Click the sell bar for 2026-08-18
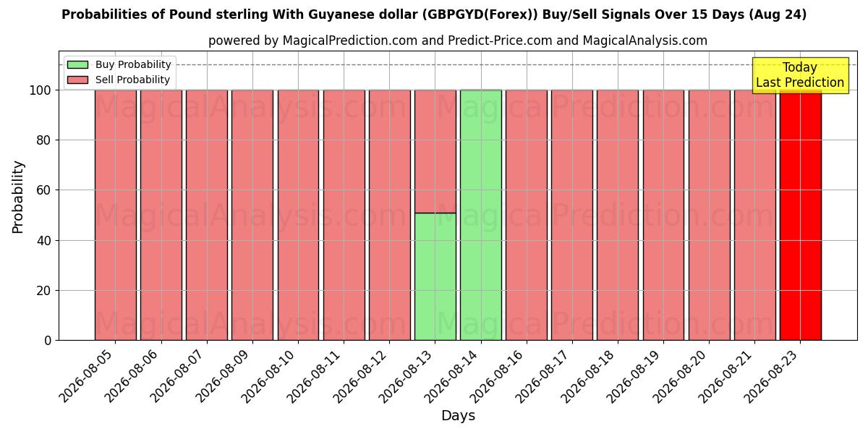Screen dimensions: 868x434 click(x=618, y=215)
